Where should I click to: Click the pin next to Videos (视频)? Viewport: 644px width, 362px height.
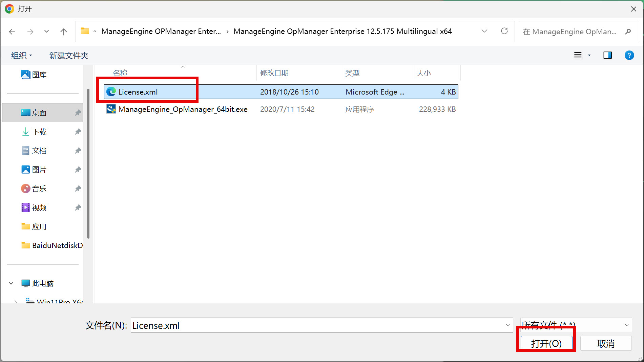click(78, 207)
